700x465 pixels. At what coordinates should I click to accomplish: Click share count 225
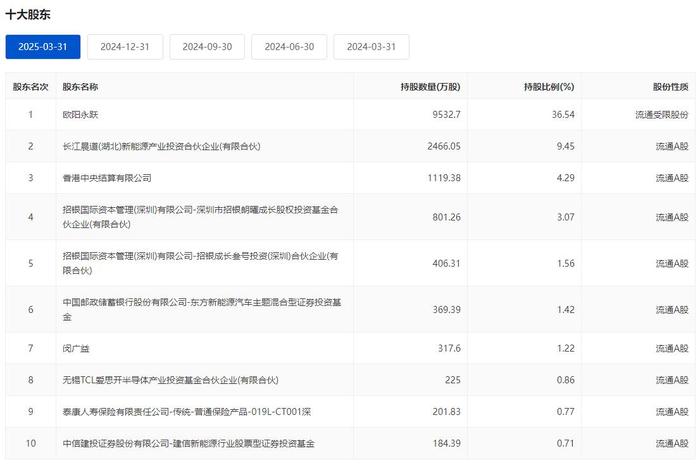pyautogui.click(x=453, y=380)
